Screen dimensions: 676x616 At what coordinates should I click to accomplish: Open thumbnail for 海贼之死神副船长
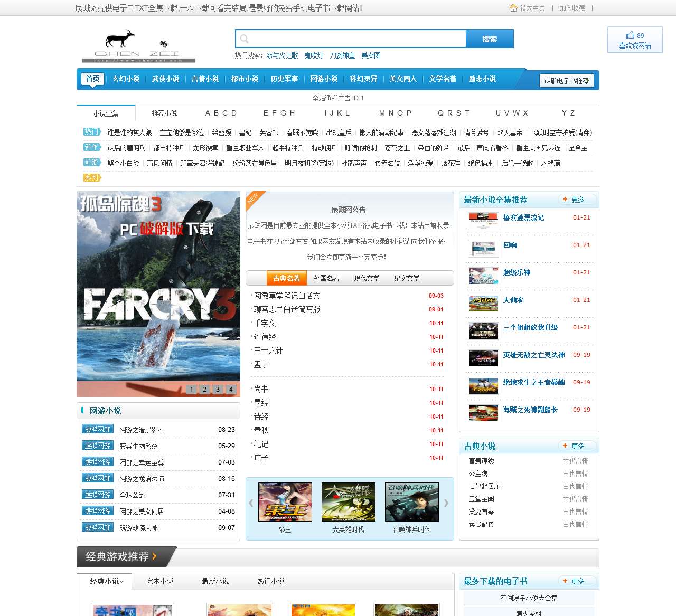[x=483, y=413]
